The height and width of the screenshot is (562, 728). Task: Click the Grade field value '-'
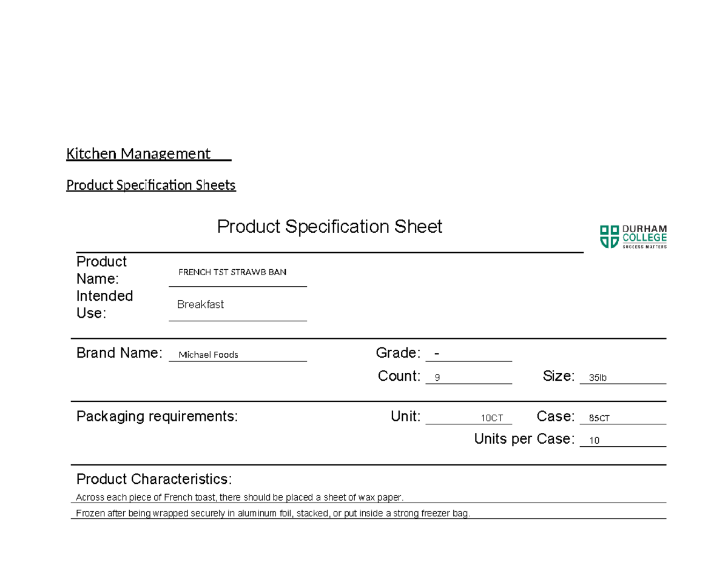coord(437,353)
